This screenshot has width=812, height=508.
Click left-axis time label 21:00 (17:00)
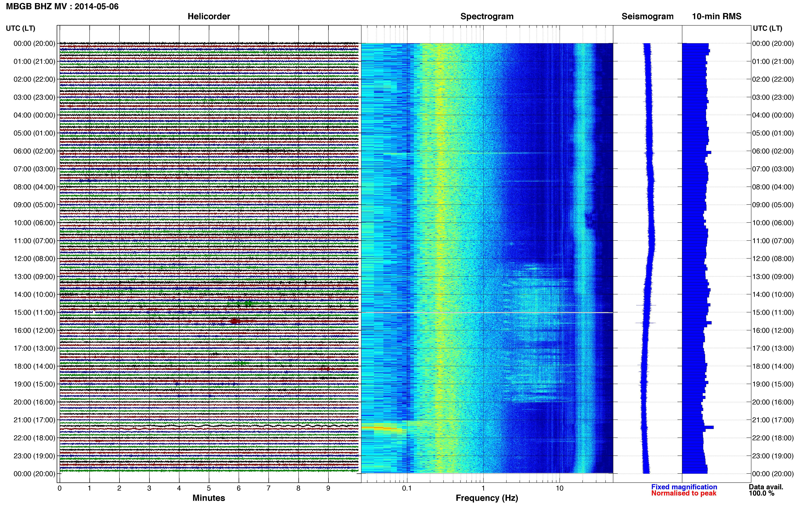point(34,420)
